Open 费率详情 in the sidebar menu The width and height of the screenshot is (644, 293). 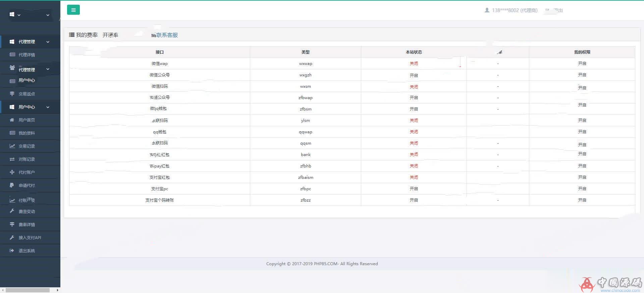[x=27, y=225]
